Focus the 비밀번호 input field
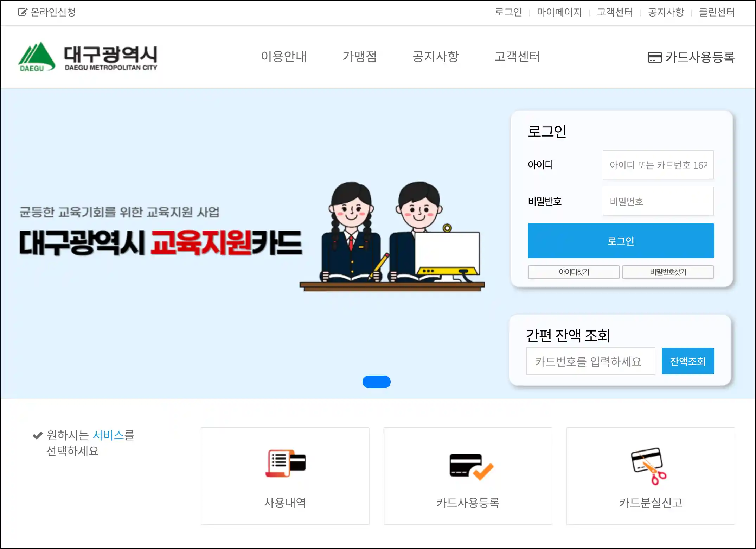 tap(658, 201)
